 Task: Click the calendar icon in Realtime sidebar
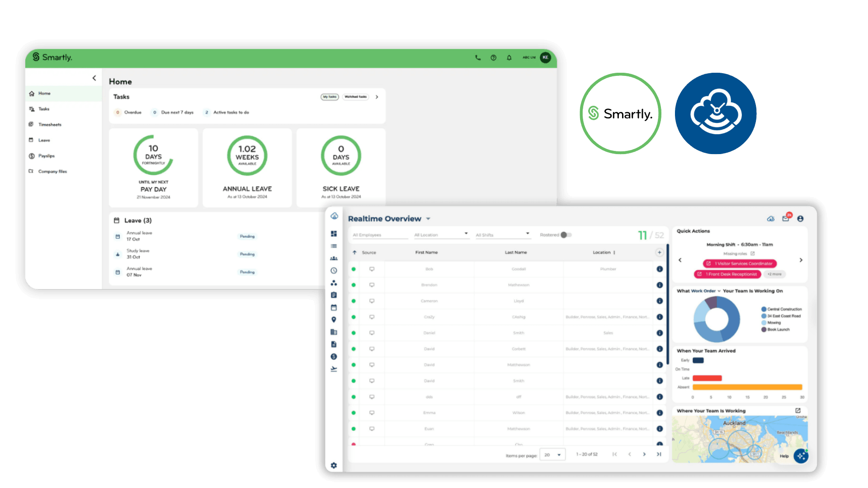[334, 308]
